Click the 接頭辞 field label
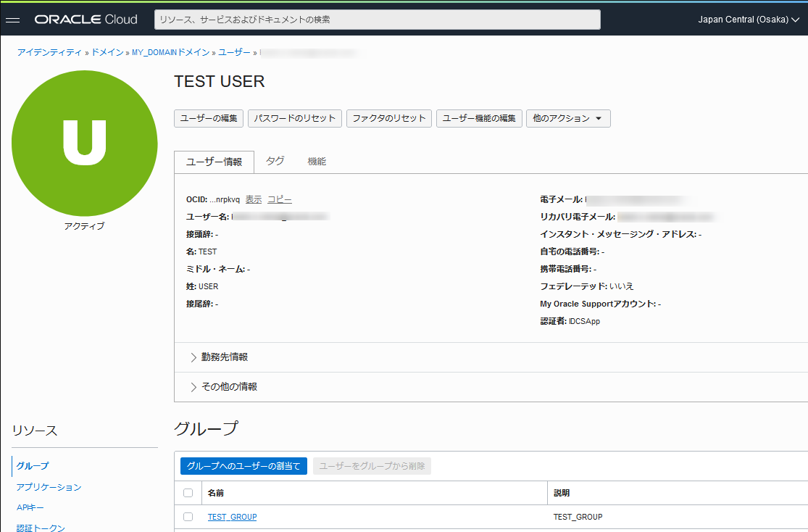The height and width of the screenshot is (532, 808). click(199, 234)
